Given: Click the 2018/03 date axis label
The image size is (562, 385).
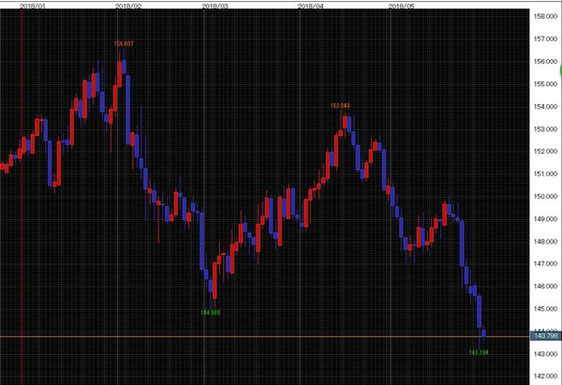Looking at the screenshot, I should 215,6.
